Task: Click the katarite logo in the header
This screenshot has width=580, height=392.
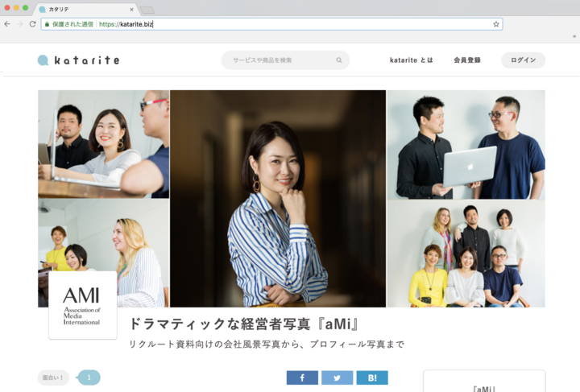Action: [79, 60]
